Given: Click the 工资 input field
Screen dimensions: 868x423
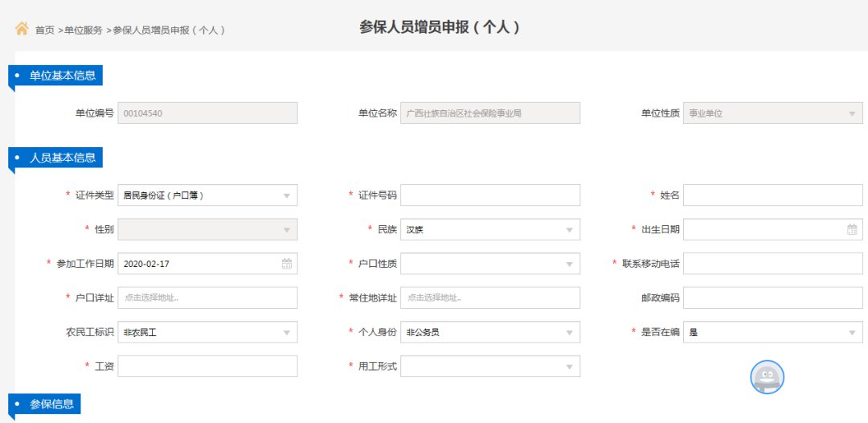Looking at the screenshot, I should [x=207, y=367].
